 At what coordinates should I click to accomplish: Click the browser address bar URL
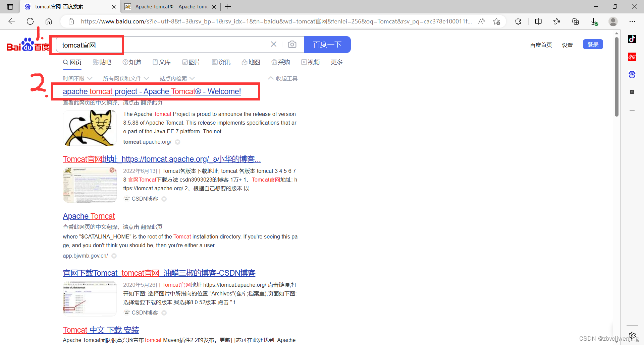(x=276, y=21)
